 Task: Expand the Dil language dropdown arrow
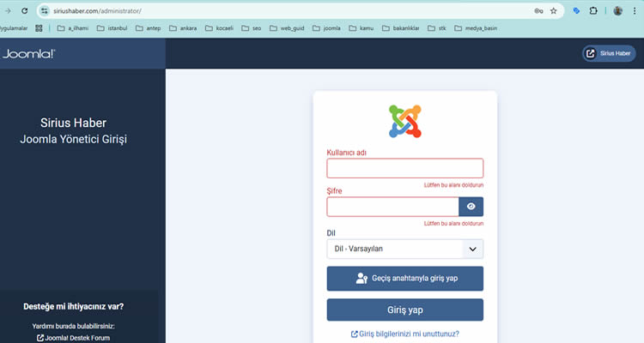(473, 249)
